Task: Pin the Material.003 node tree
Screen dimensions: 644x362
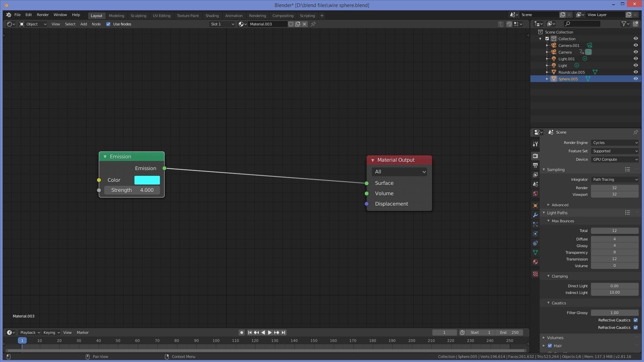Action: click(x=313, y=24)
